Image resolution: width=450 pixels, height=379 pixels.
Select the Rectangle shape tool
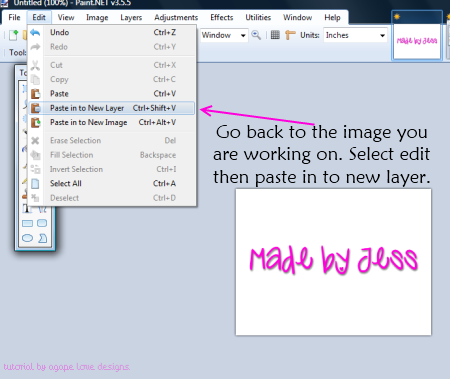27,223
